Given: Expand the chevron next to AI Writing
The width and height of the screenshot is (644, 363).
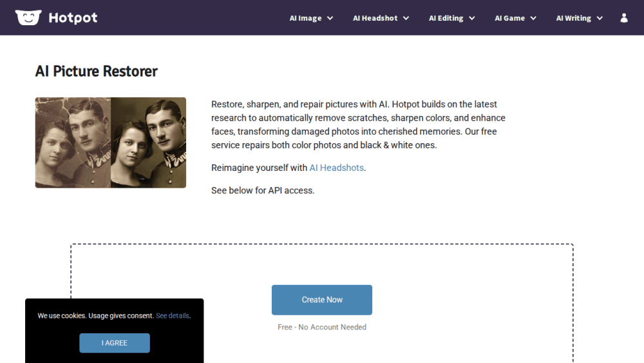Looking at the screenshot, I should point(600,18).
